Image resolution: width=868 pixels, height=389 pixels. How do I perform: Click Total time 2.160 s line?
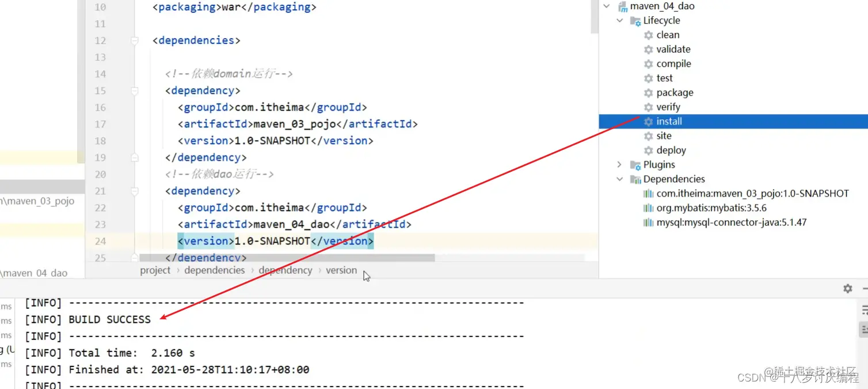point(110,353)
